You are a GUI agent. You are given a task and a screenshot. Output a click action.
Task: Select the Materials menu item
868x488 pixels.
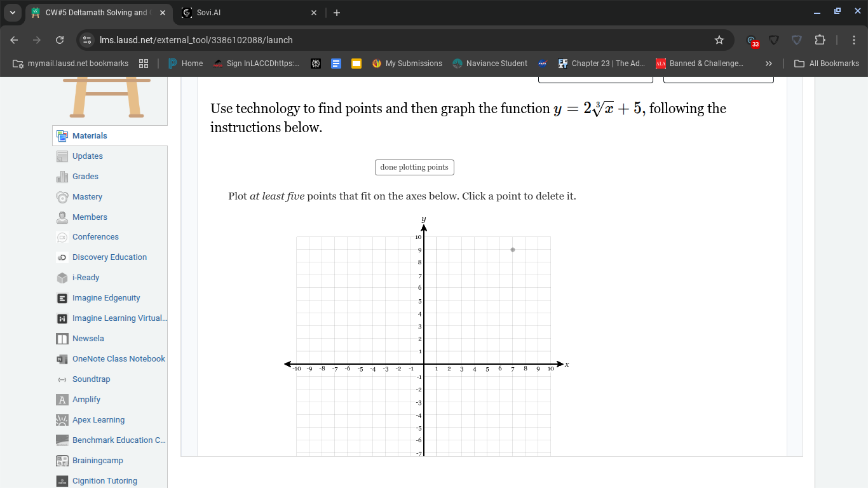(90, 135)
